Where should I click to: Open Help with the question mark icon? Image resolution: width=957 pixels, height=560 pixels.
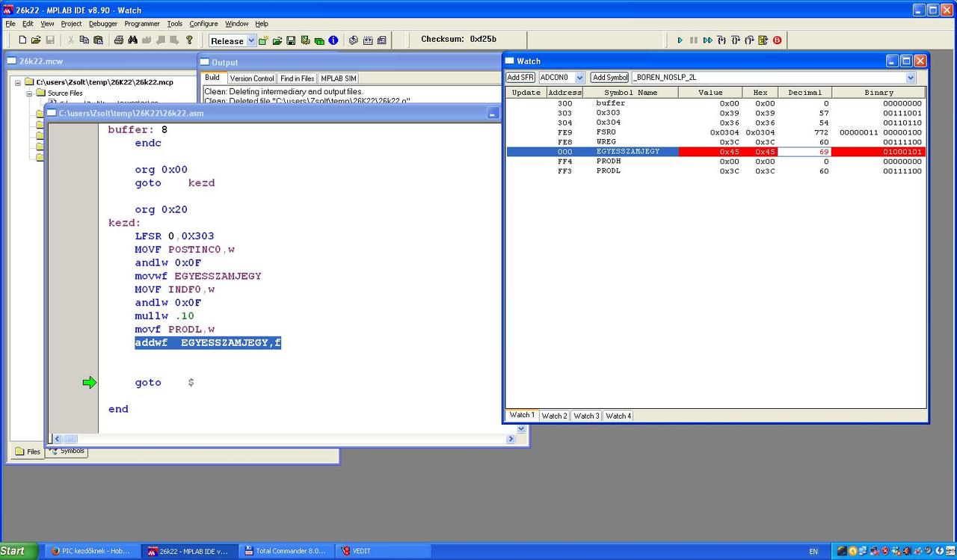coord(189,40)
